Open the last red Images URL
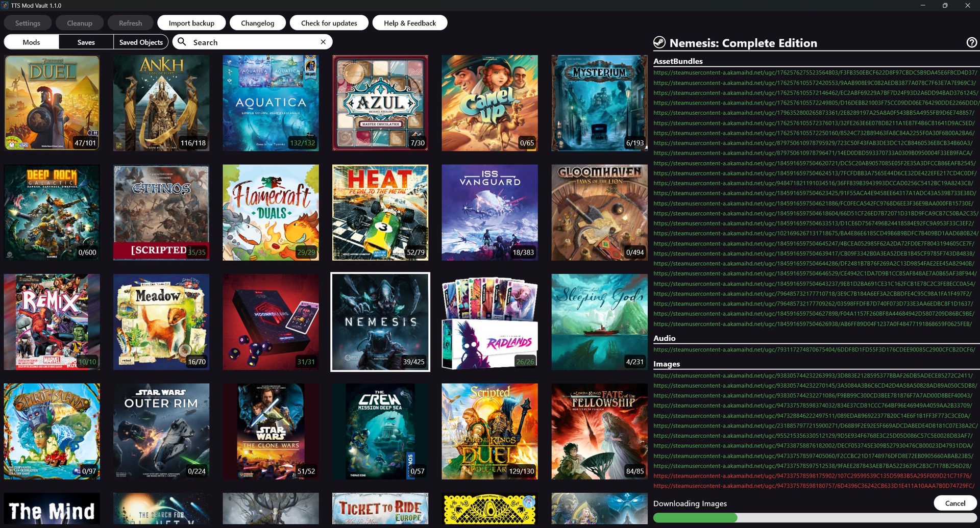This screenshot has height=528, width=980. pyautogui.click(x=814, y=486)
